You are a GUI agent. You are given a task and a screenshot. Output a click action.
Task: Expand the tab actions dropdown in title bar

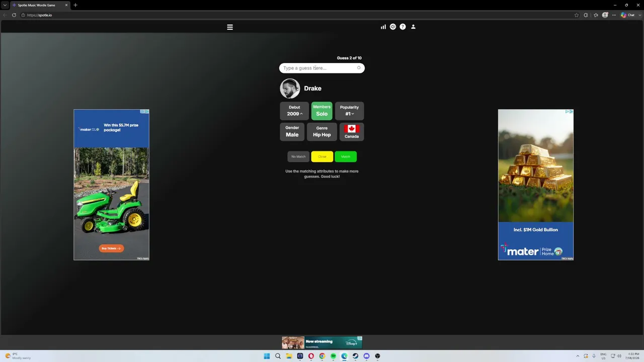[5, 5]
